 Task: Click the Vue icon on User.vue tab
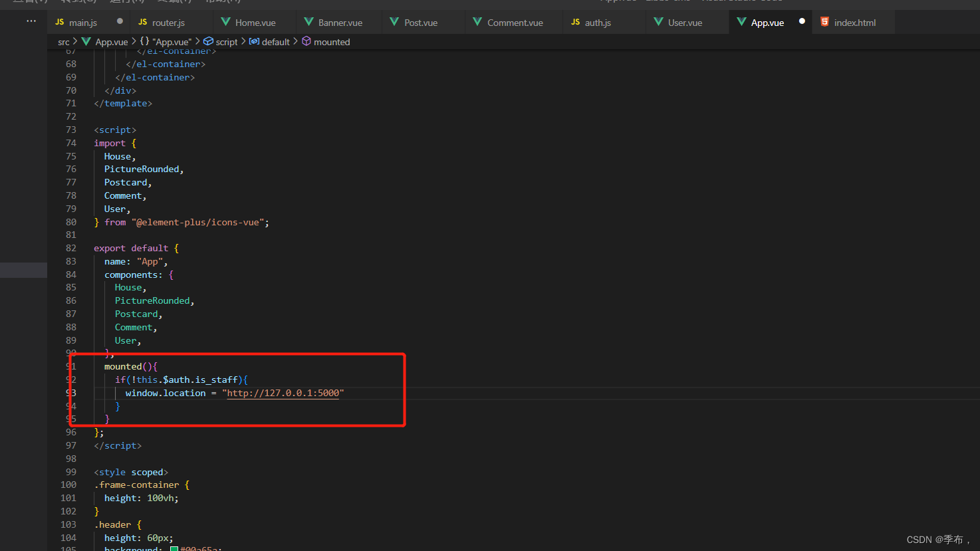[x=658, y=22]
